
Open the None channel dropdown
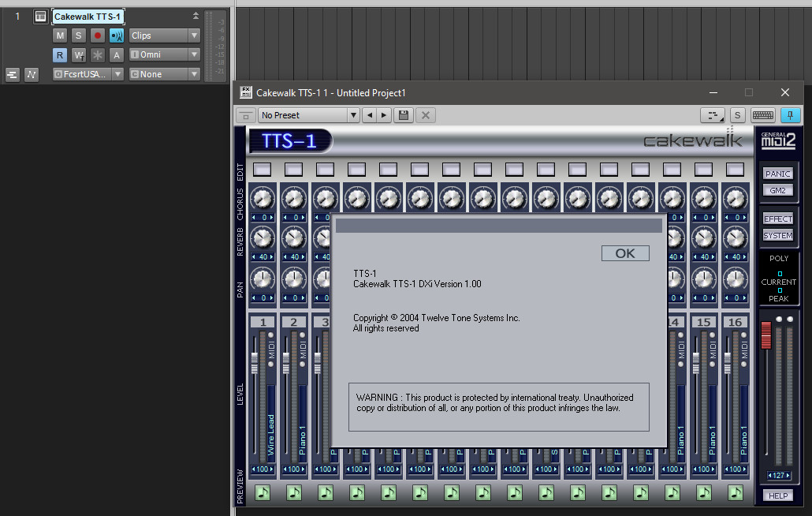(x=164, y=74)
